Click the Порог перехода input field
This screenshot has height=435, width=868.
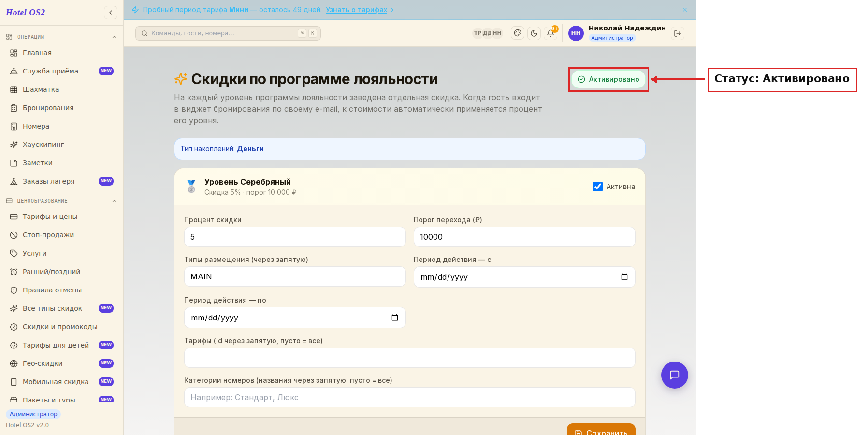[524, 237]
